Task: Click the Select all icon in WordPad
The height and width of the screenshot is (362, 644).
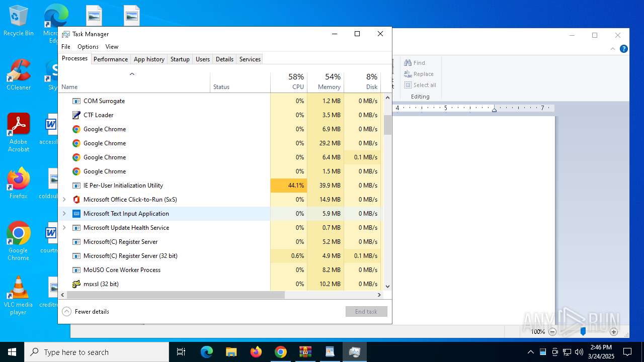Action: (x=408, y=85)
